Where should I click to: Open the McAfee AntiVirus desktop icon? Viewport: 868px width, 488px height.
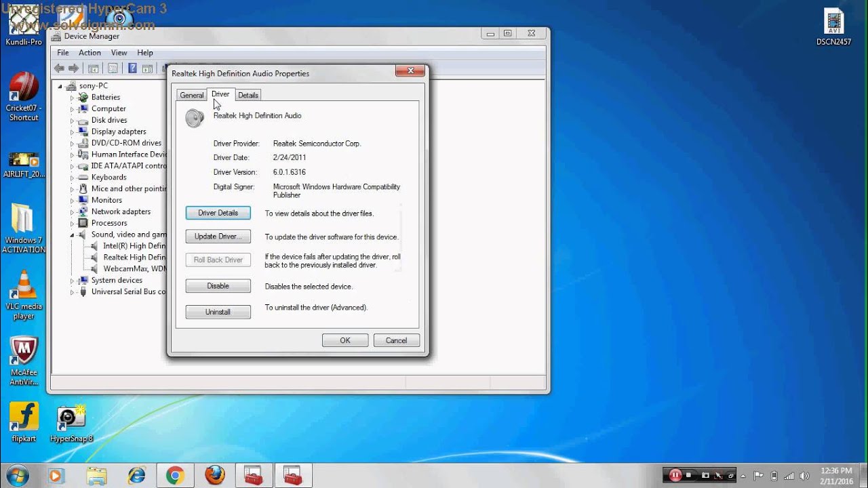tap(24, 361)
